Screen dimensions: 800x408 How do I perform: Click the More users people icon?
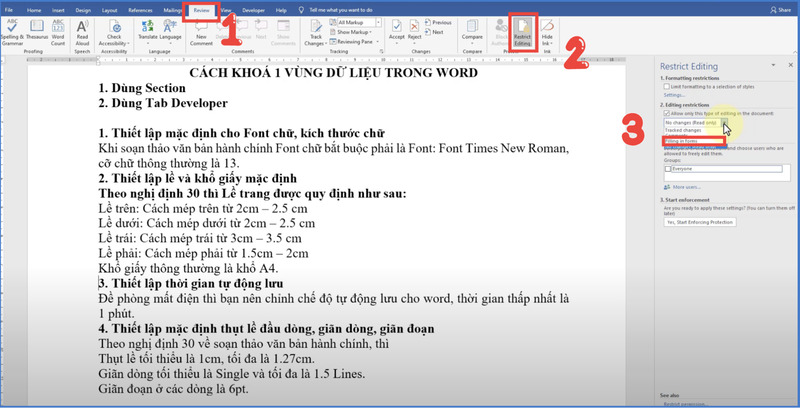tap(667, 187)
